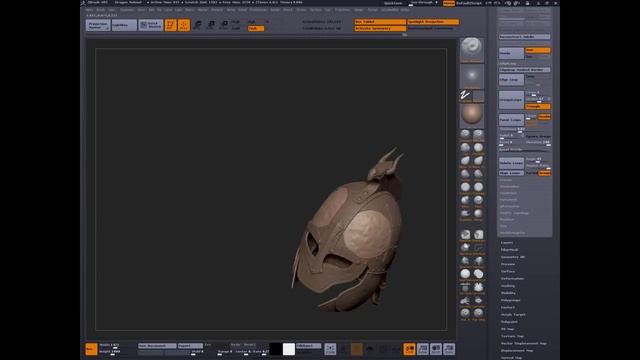This screenshot has height=360, width=640.
Task: Open the Alpha menu
Action: [x=89, y=9]
